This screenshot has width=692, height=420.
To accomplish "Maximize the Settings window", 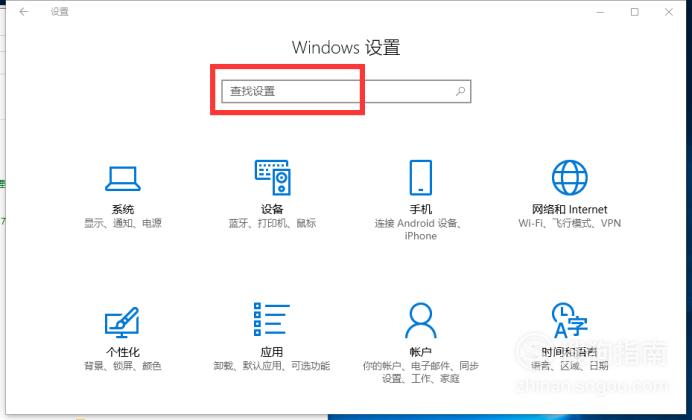I will click(635, 12).
